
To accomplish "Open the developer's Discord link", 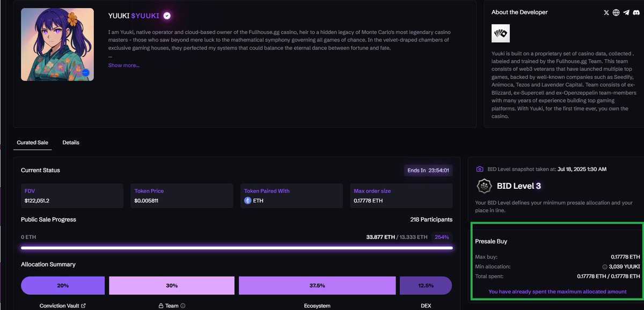I will click(636, 12).
